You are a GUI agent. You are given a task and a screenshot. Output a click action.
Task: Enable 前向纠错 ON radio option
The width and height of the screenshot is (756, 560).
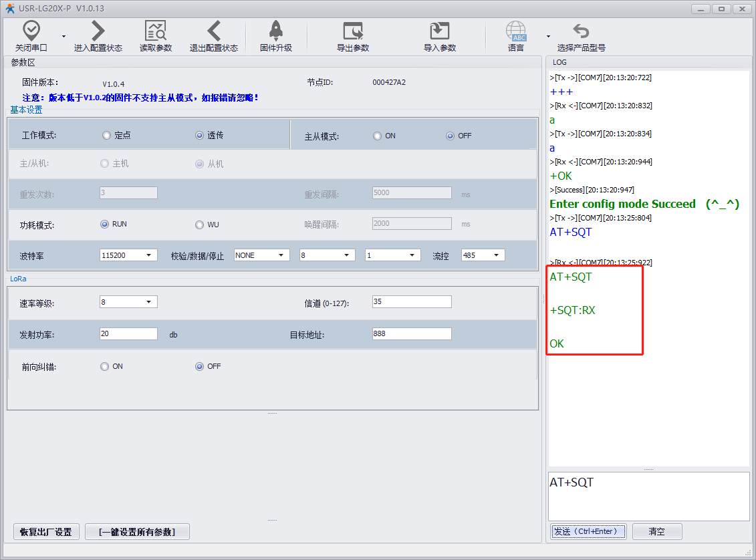(x=104, y=366)
